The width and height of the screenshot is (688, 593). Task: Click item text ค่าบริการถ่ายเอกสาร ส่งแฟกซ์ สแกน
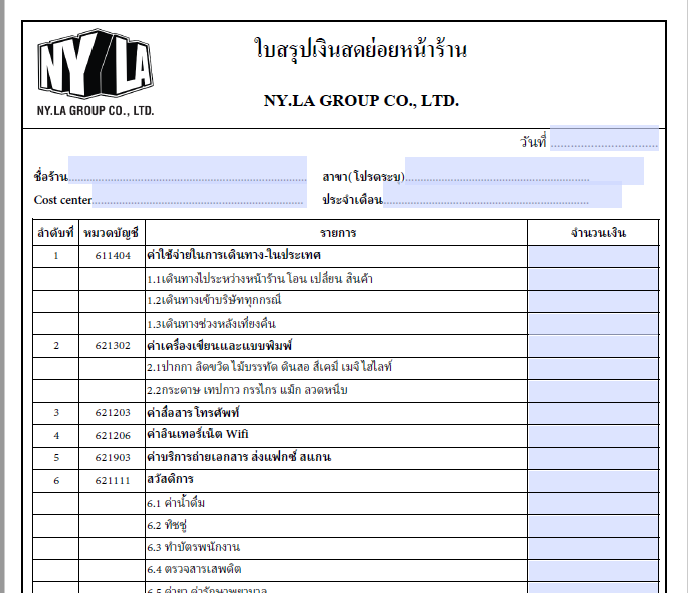[239, 457]
